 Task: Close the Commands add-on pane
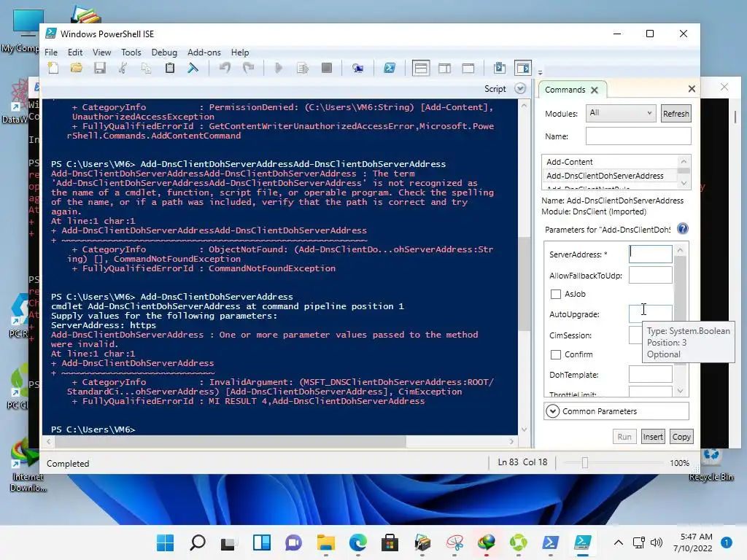[692, 88]
